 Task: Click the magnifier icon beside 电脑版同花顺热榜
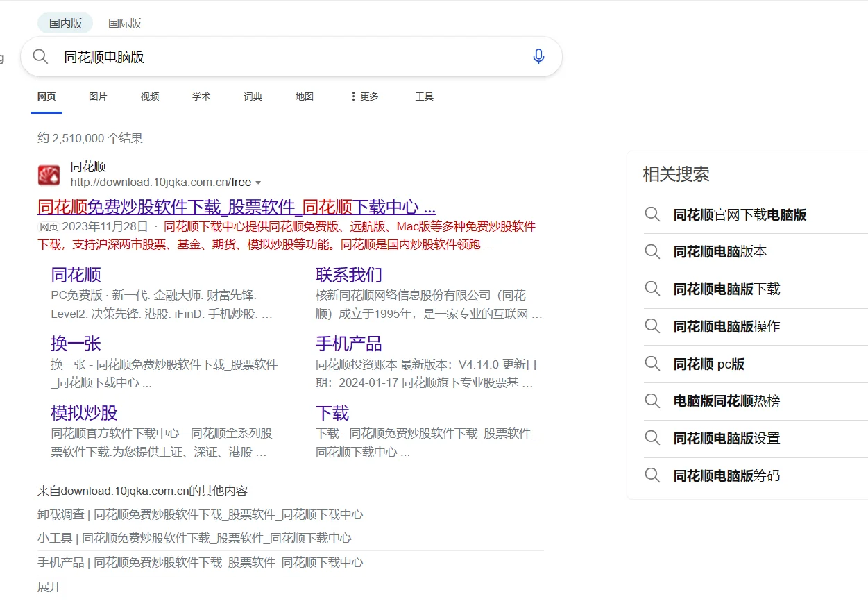[652, 401]
